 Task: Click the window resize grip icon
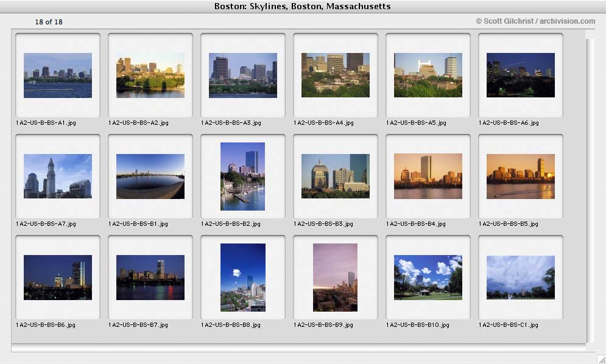tap(601, 359)
